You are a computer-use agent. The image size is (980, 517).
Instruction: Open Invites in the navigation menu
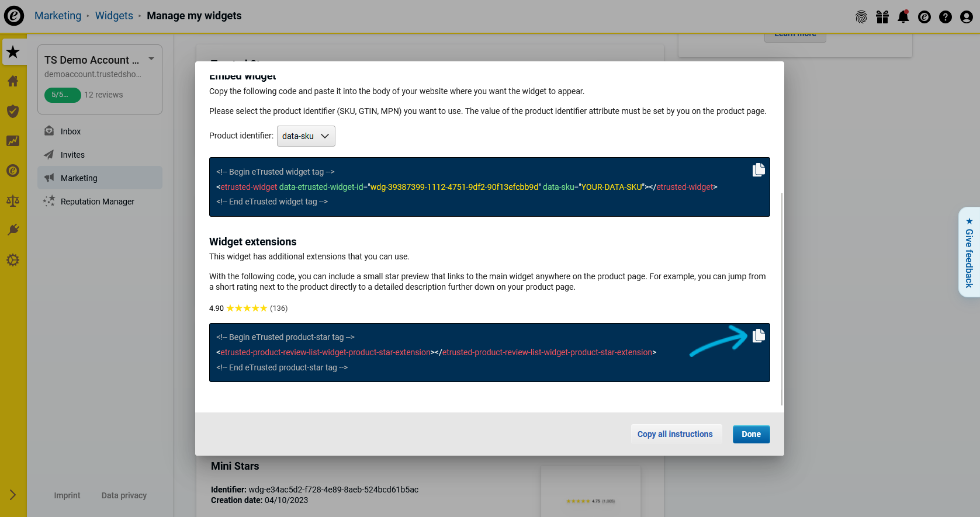(x=100, y=155)
